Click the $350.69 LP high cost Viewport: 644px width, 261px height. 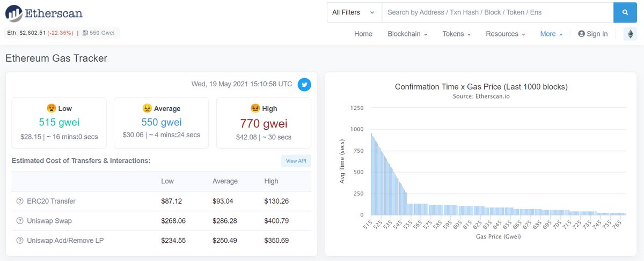(276, 241)
